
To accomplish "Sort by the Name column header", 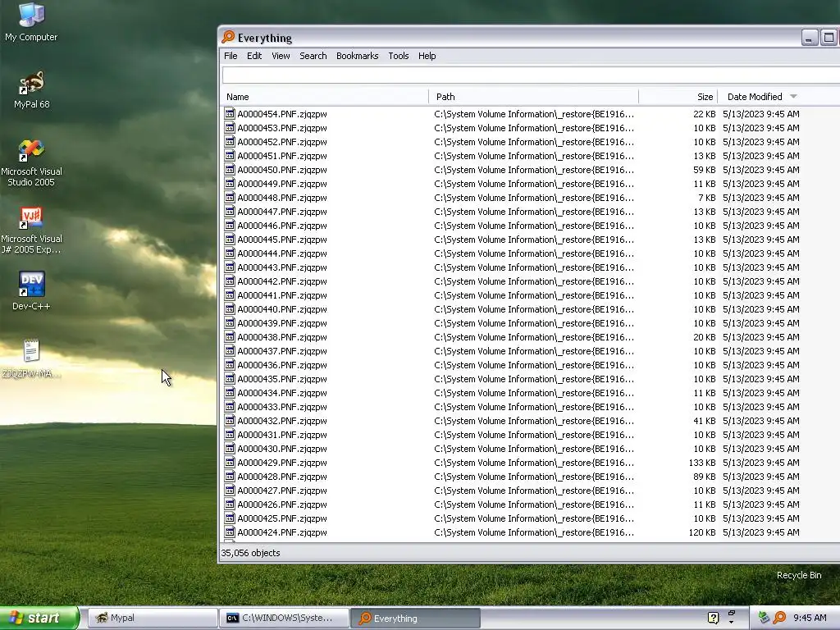I will coord(325,97).
